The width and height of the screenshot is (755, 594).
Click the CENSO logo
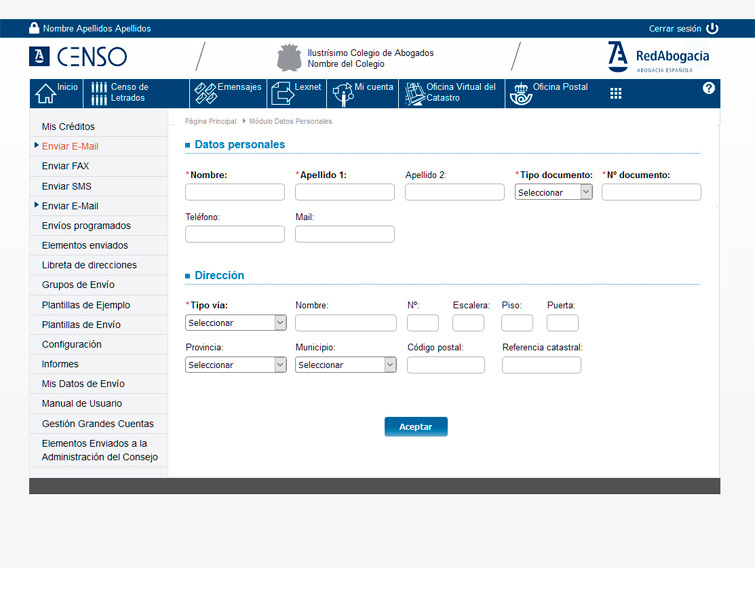(78, 56)
